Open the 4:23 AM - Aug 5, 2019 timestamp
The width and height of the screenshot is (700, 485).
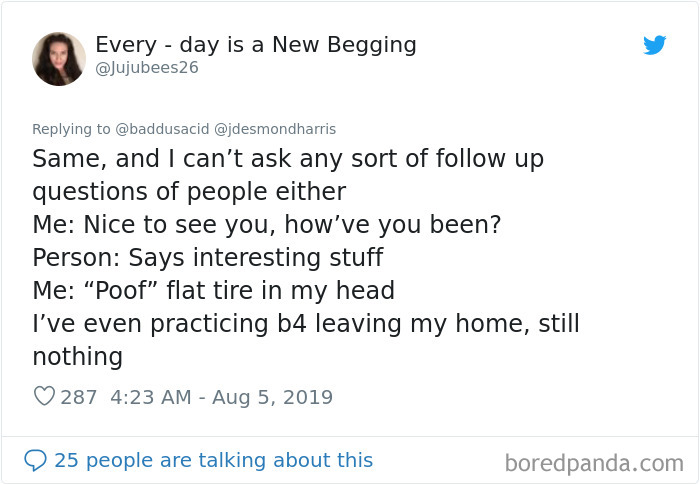coord(221,397)
